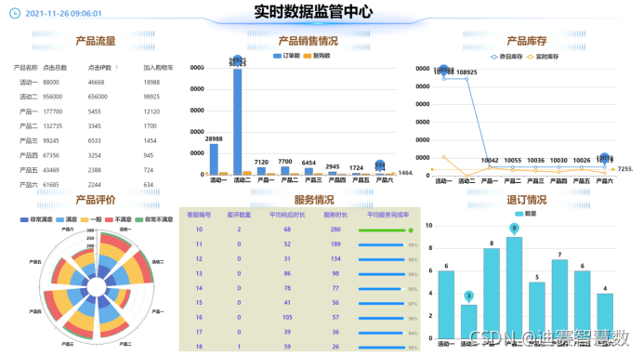Click the 活动一 row value 88000

pyautogui.click(x=51, y=82)
